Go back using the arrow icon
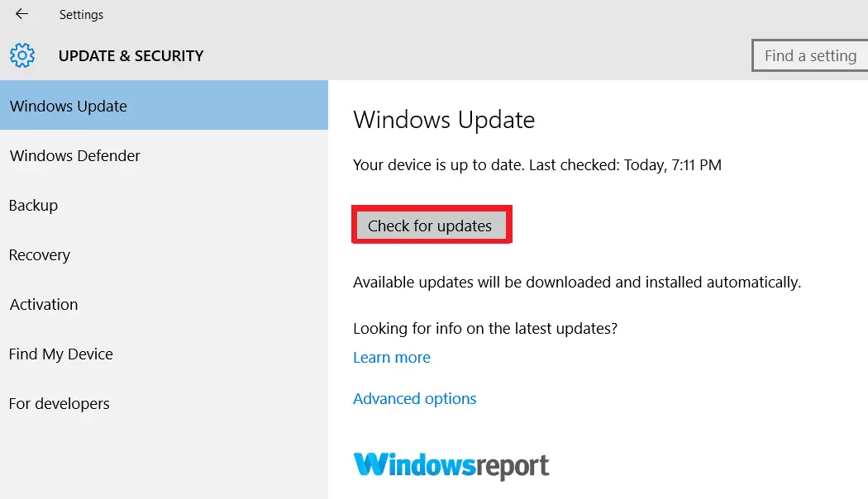The width and height of the screenshot is (868, 499). tap(21, 14)
